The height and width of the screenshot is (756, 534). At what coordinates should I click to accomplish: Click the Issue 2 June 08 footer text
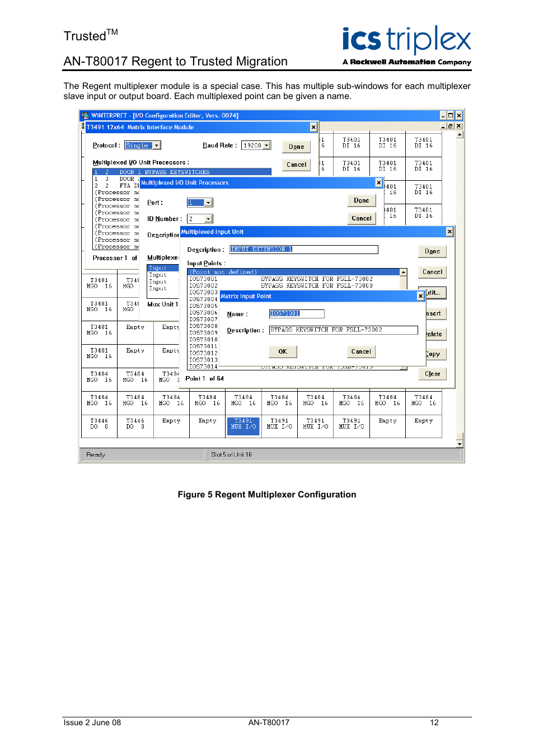(92, 722)
